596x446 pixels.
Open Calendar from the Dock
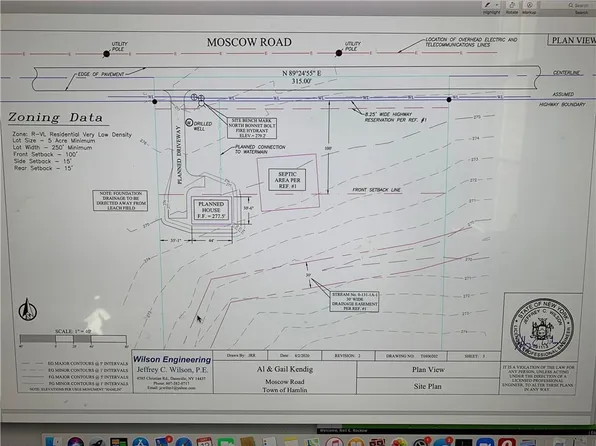[204, 442]
